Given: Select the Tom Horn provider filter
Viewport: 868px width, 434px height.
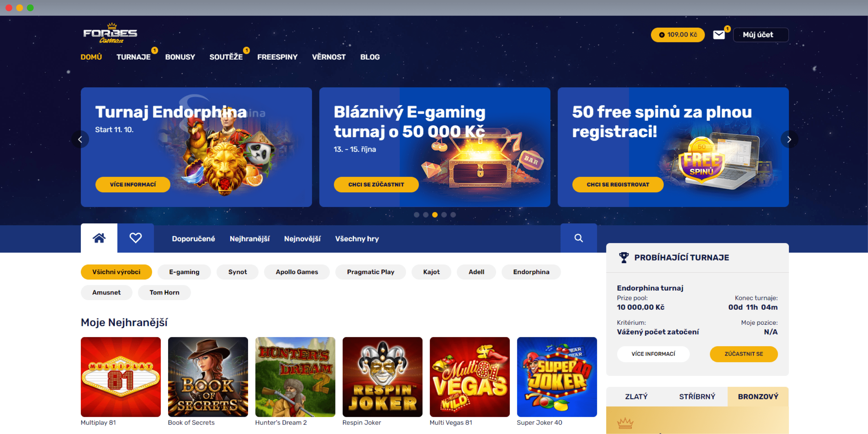Looking at the screenshot, I should point(164,292).
